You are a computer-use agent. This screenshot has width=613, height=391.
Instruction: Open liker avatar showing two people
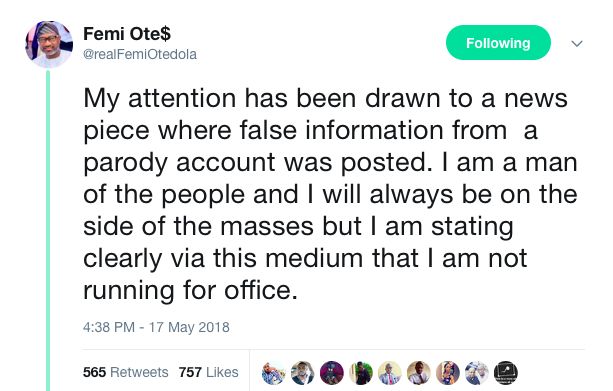tap(477, 373)
